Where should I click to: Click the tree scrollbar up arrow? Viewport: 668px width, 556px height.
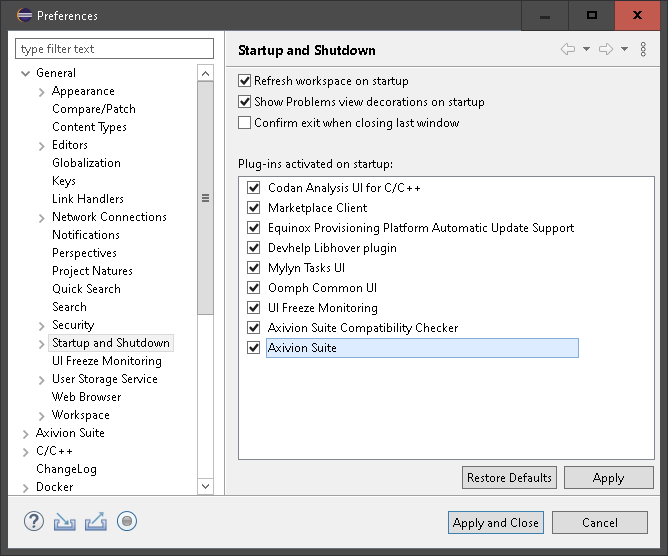point(205,73)
